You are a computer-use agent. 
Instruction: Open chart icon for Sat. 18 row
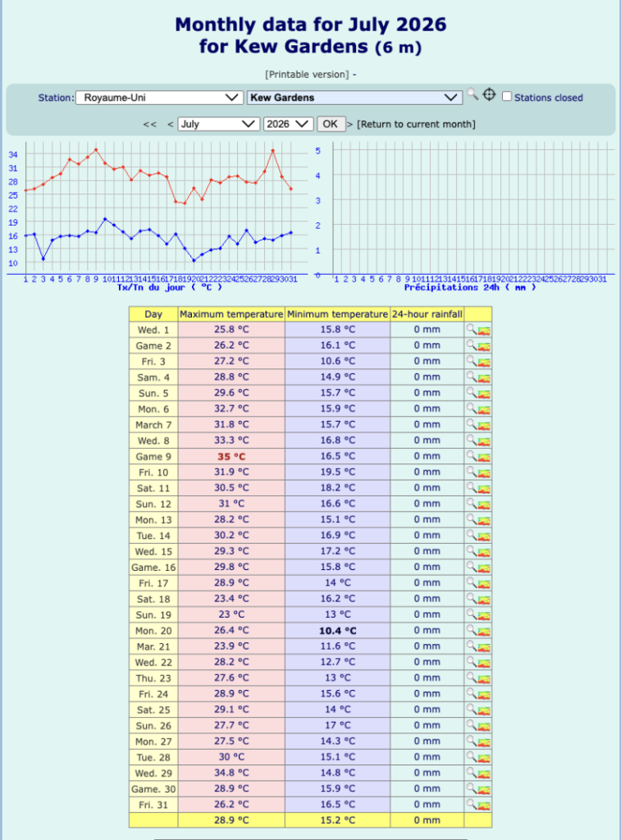484,600
